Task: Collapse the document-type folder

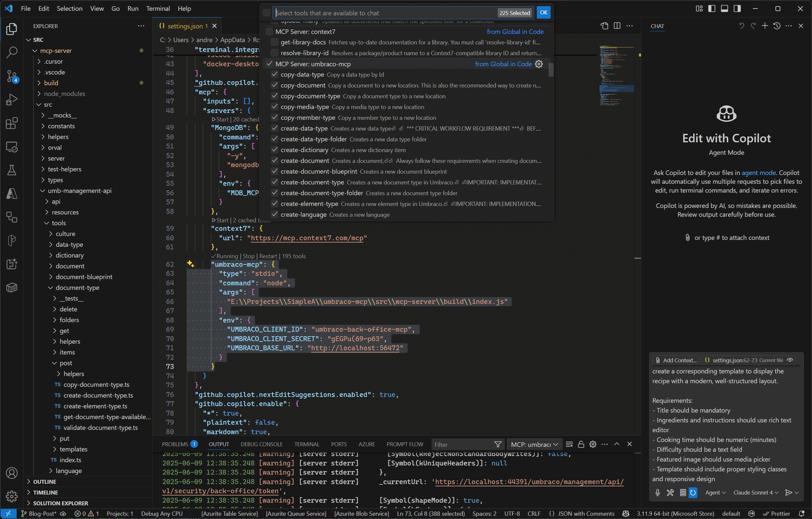Action: point(50,288)
